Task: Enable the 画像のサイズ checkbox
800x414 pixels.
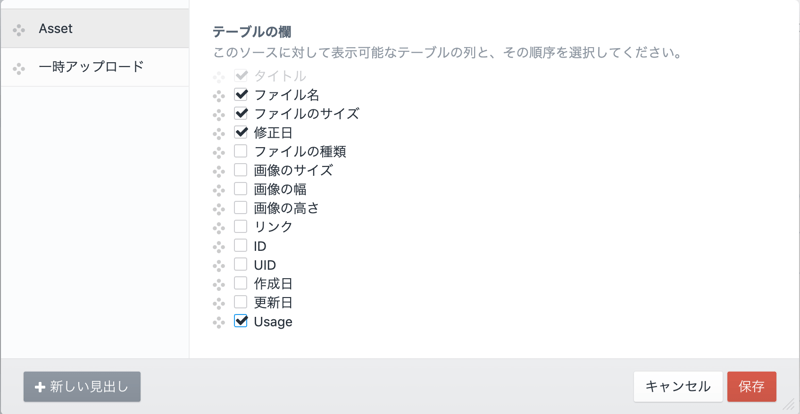Action: tap(241, 170)
